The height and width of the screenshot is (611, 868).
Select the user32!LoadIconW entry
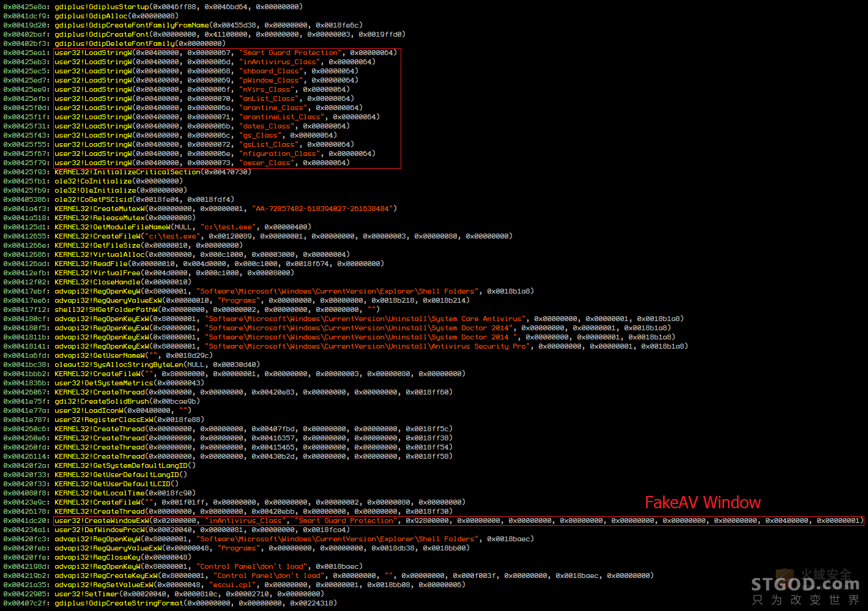97,410
